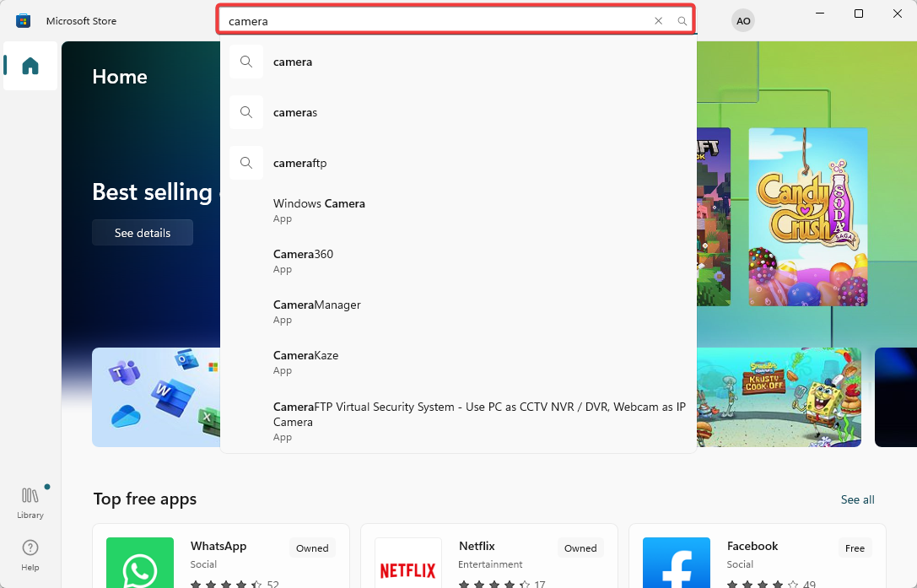Open the Candy Crush Soda Saga tile
Image resolution: width=917 pixels, height=588 pixels.
[807, 217]
